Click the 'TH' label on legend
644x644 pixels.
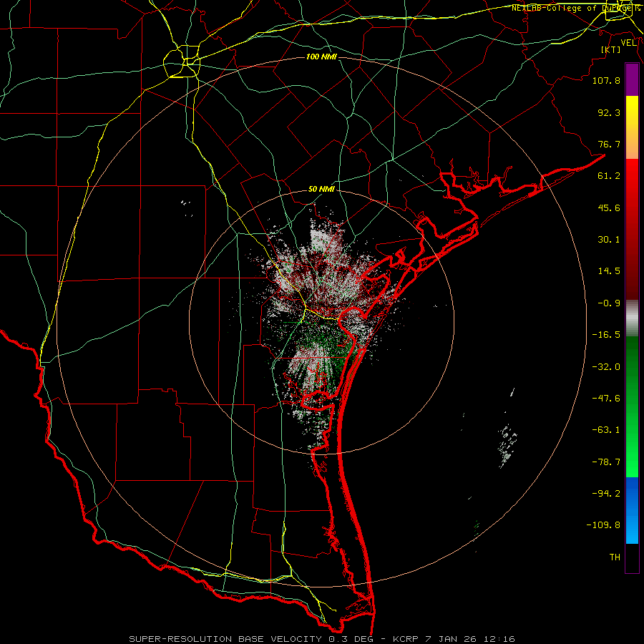[x=615, y=557]
